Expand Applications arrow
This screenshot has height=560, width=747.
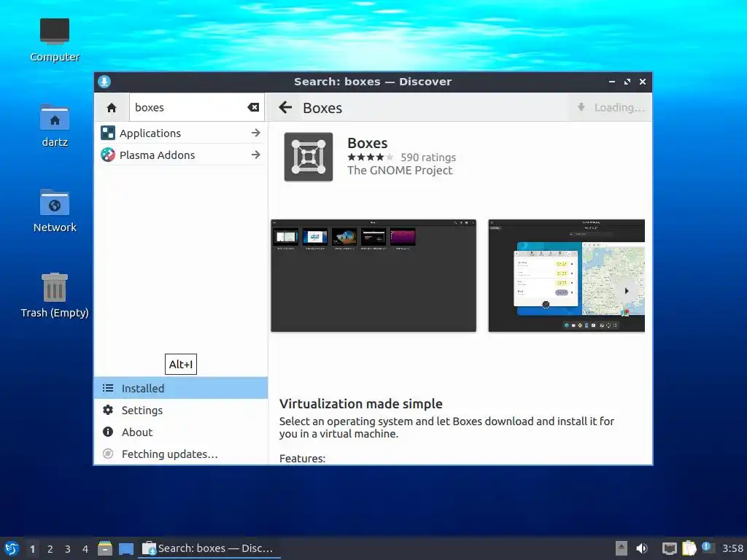click(256, 133)
